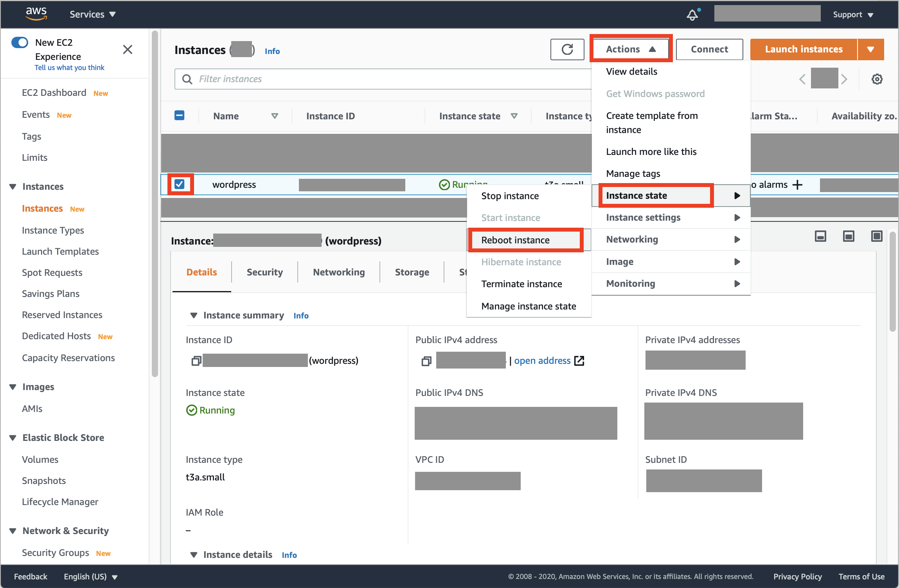Select the Details tab
The width and height of the screenshot is (899, 588).
pos(201,272)
